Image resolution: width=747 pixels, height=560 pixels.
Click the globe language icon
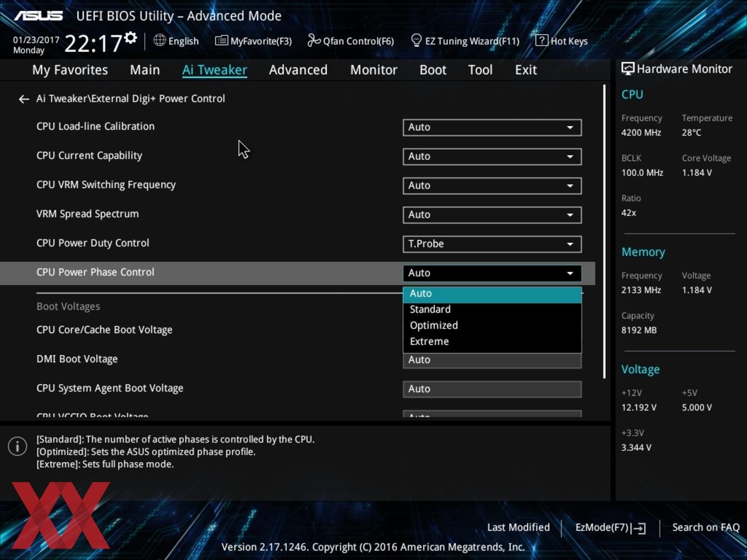pos(159,40)
